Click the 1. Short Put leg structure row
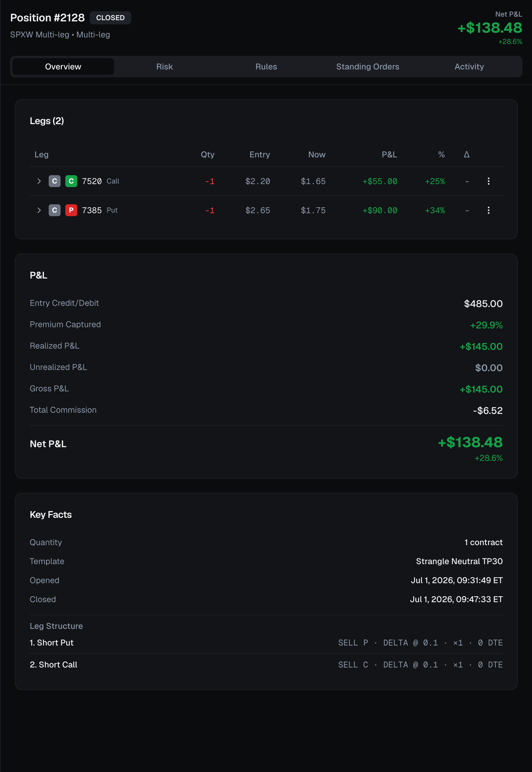 coord(266,643)
